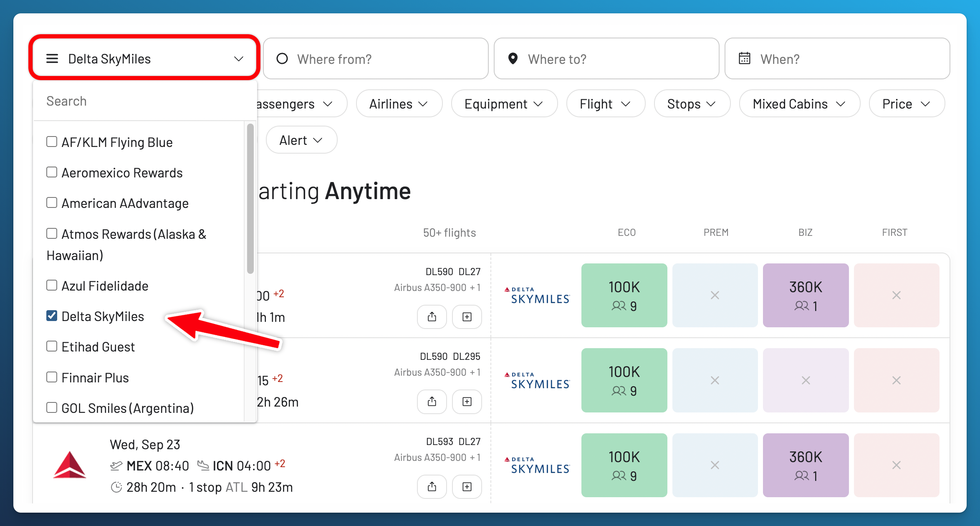The width and height of the screenshot is (980, 526).
Task: Click the circle icon in Where from
Action: click(282, 58)
